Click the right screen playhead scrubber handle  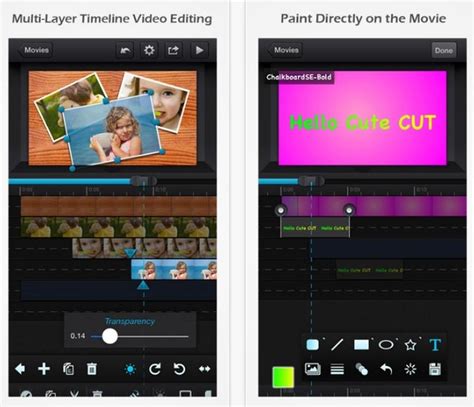(311, 181)
